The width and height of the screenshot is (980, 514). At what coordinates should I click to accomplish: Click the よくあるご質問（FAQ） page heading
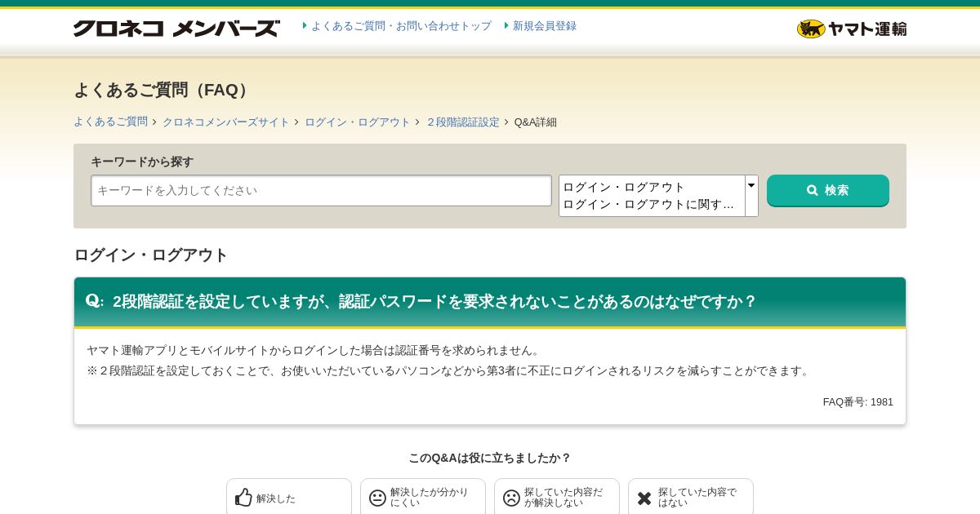(164, 90)
